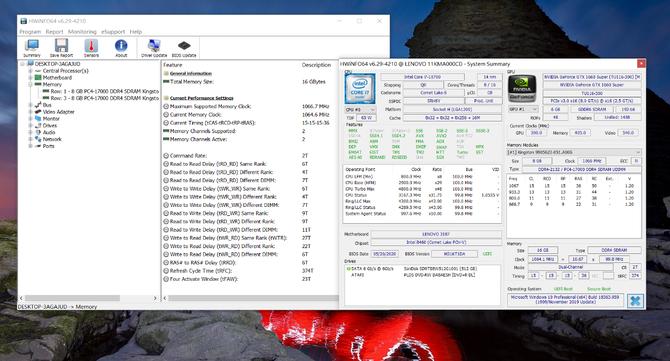The height and width of the screenshot is (361, 670).
Task: Click the blue X close button in summary
Action: [635, 300]
